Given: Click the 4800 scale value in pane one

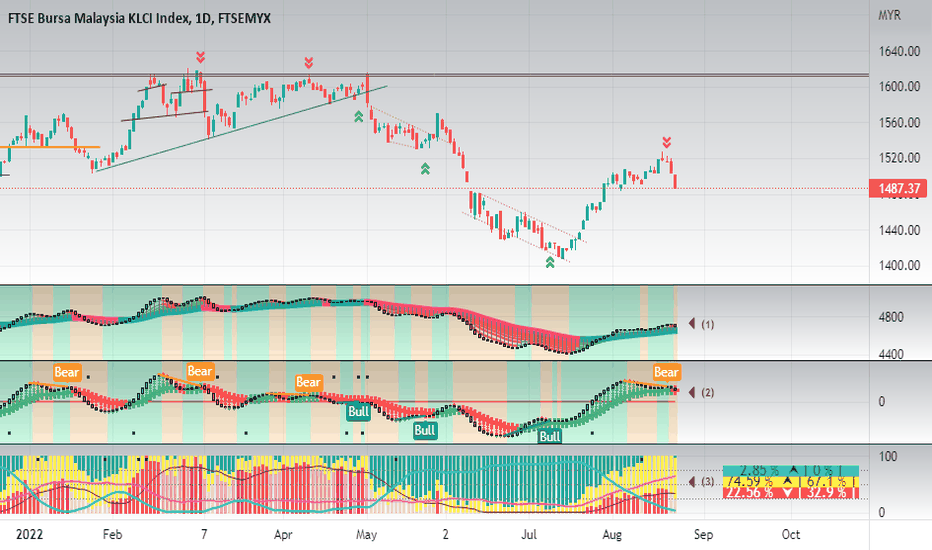Looking at the screenshot, I should (891, 318).
